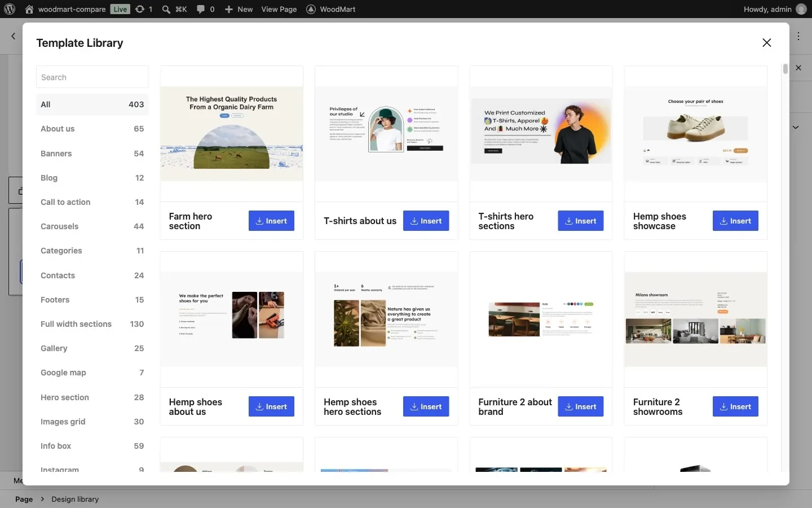Select the Banners category
812x508 pixels.
[x=92, y=154]
